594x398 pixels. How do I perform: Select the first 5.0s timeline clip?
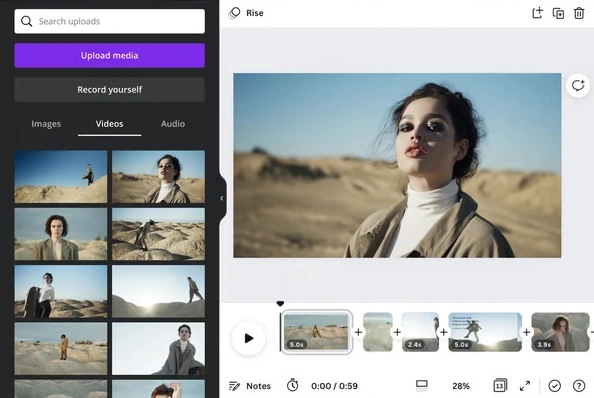pyautogui.click(x=316, y=332)
